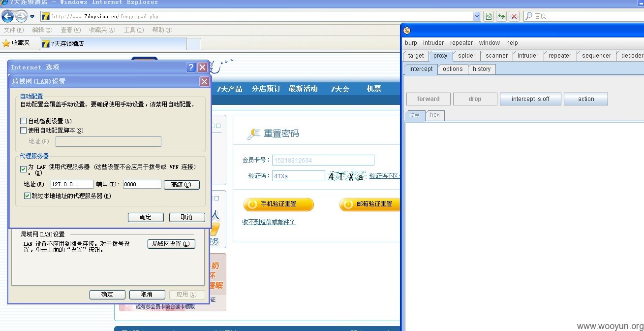Open the 编辑 menu
The width and height of the screenshot is (644, 331).
pos(42,30)
